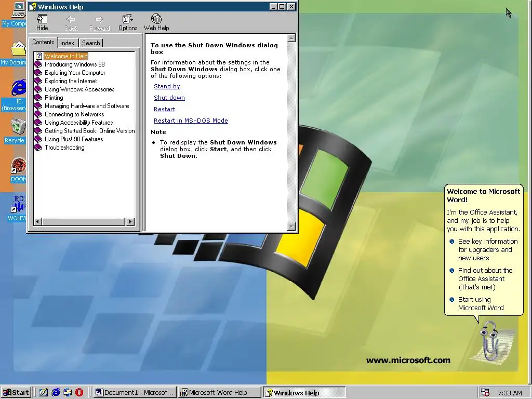Click the Restart link
Image resolution: width=532 pixels, height=399 pixels.
pos(165,109)
